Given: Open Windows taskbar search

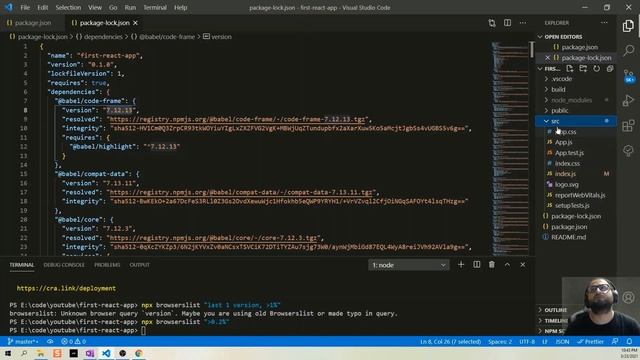Looking at the screenshot, I should click(24, 353).
